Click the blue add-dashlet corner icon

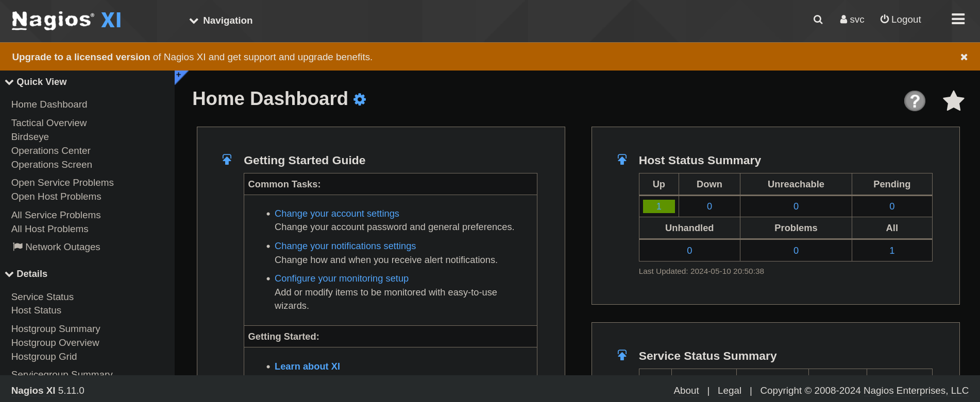[179, 76]
